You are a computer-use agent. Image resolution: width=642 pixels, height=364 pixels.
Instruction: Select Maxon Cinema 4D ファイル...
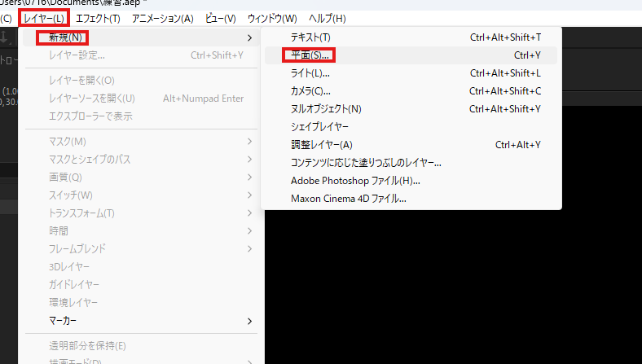point(348,199)
